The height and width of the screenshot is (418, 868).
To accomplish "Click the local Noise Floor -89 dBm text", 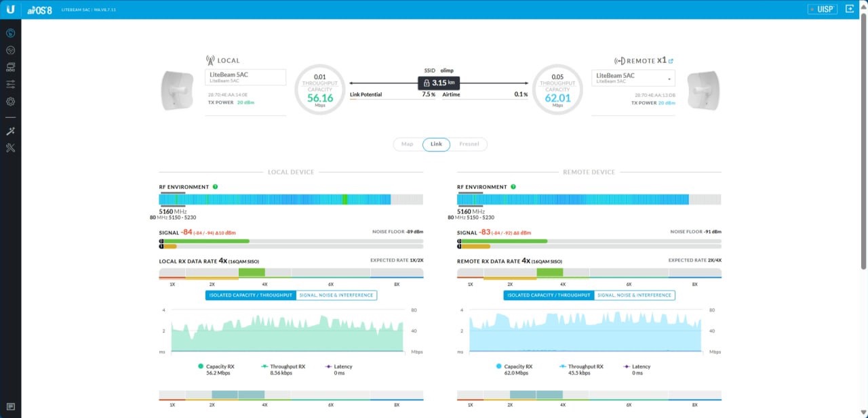I will pyautogui.click(x=397, y=232).
